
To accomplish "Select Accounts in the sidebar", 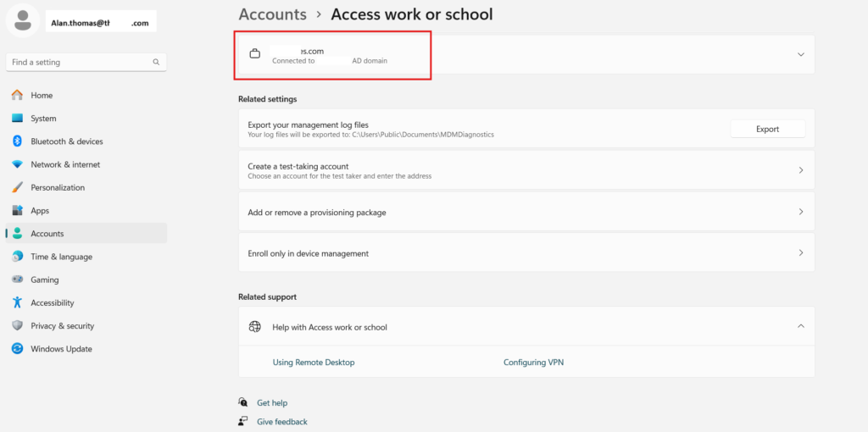I will 86,234.
